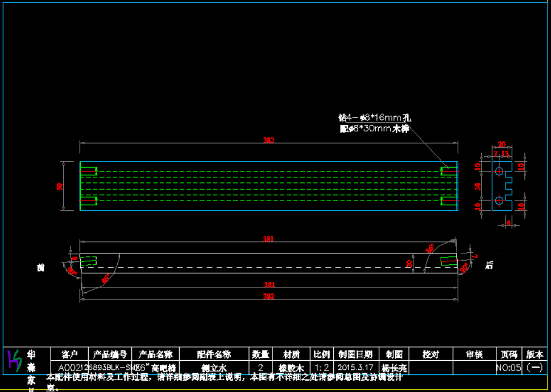The height and width of the screenshot is (392, 551).
Task: Select the 382 dimension above the top view
Action: pyautogui.click(x=268, y=140)
